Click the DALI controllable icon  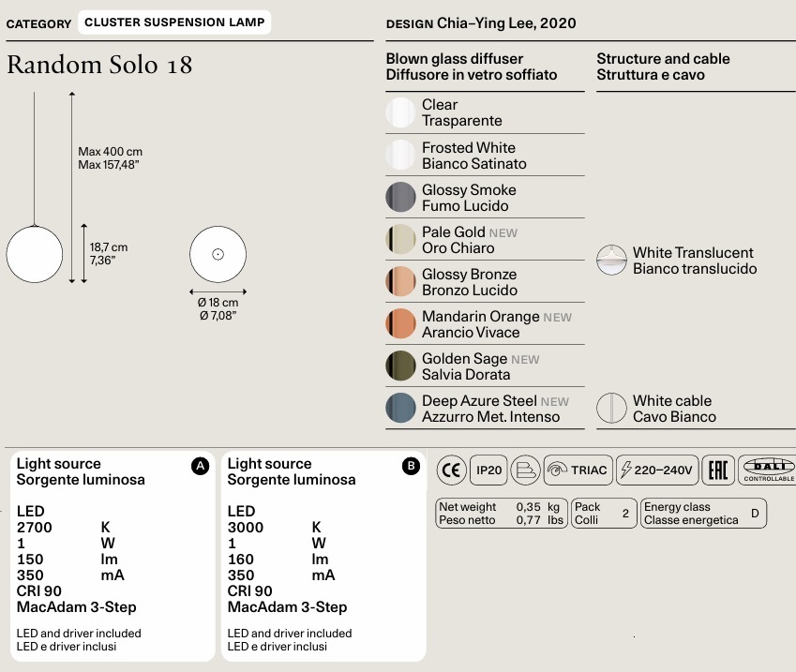(x=768, y=470)
